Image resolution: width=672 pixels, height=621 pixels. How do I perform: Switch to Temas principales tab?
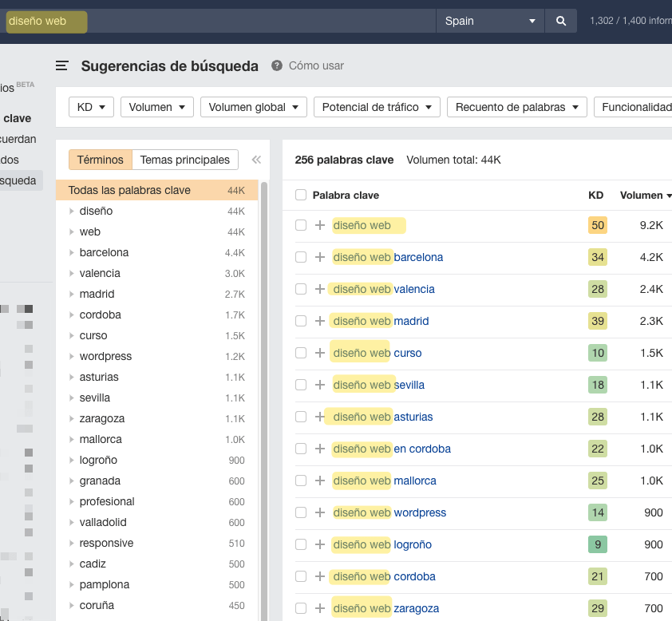click(185, 160)
